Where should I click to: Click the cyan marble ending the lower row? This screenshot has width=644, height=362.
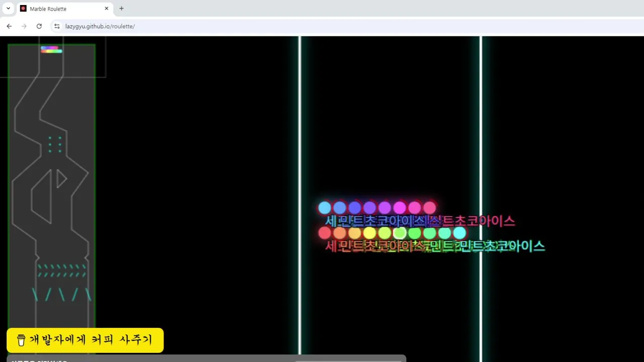[x=459, y=233]
